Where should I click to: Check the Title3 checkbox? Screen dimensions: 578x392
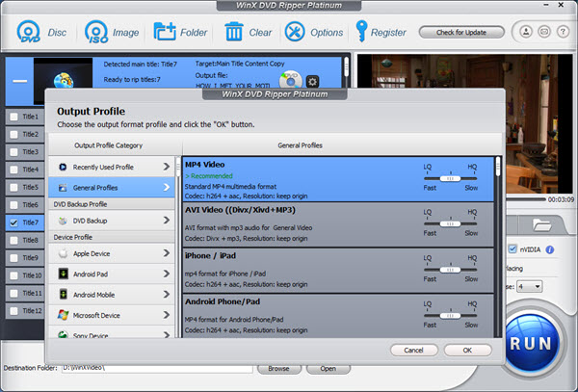13,152
